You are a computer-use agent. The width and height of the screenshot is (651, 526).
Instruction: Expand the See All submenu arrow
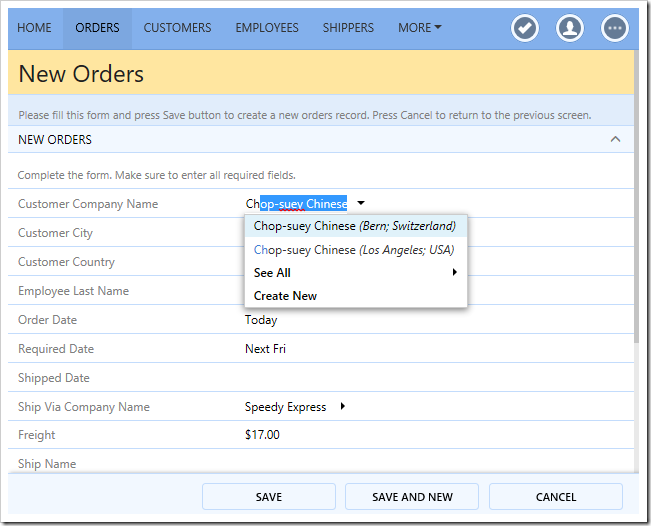pos(455,272)
